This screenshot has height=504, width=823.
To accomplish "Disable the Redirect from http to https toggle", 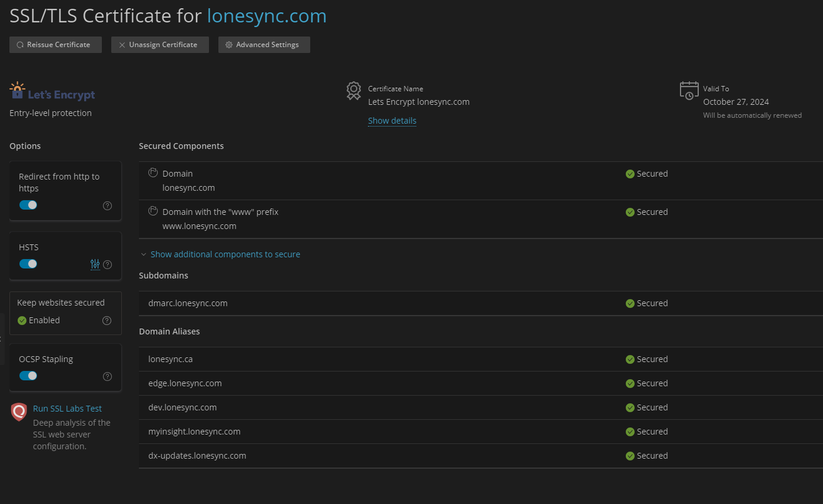I will tap(28, 204).
